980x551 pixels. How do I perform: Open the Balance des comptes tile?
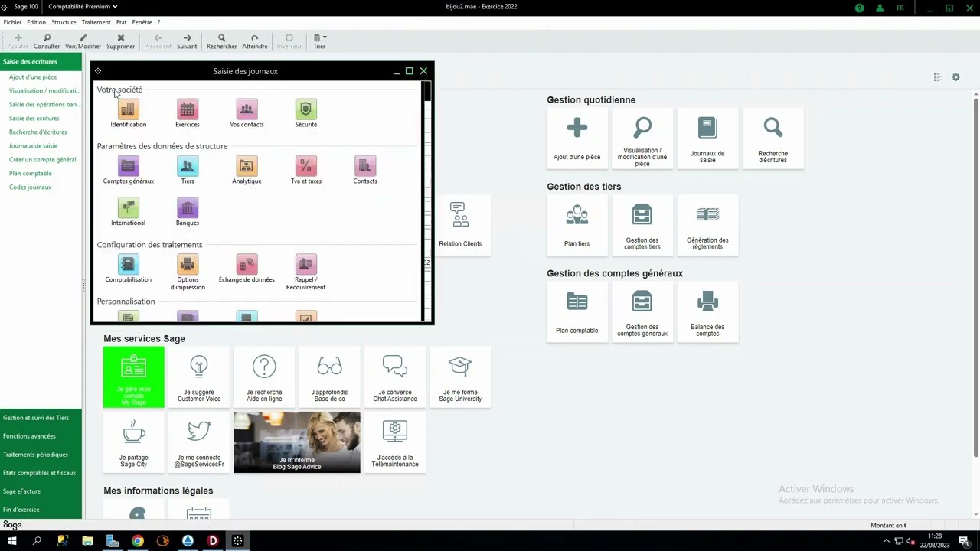(707, 312)
